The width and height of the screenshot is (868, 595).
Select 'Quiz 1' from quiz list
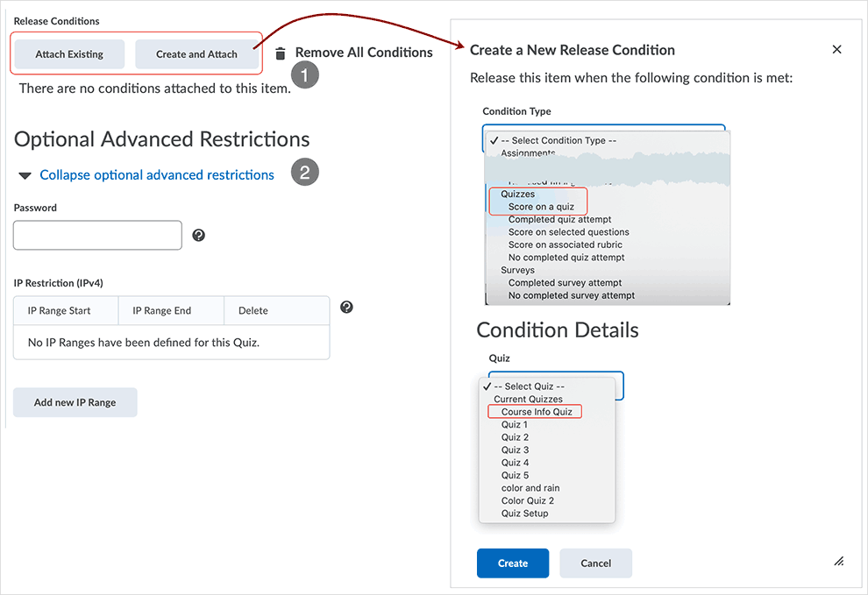click(x=515, y=424)
